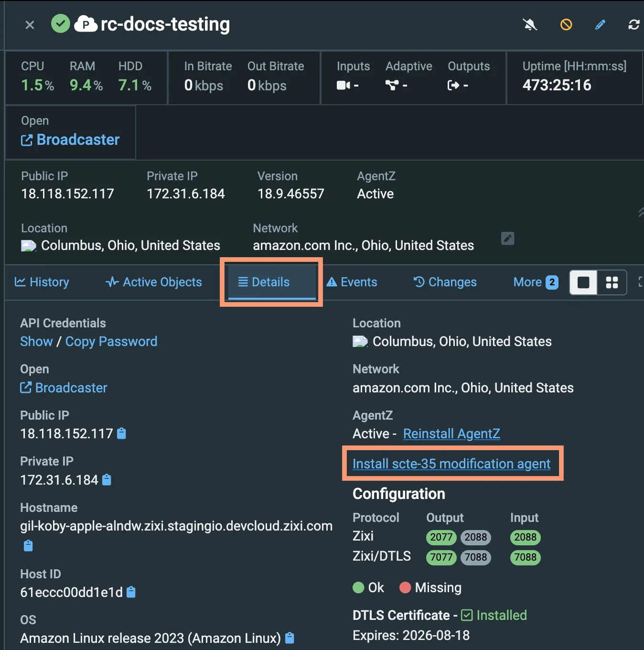
Task: Click Zixi/DTLS output port 7077 badge
Action: pos(441,557)
